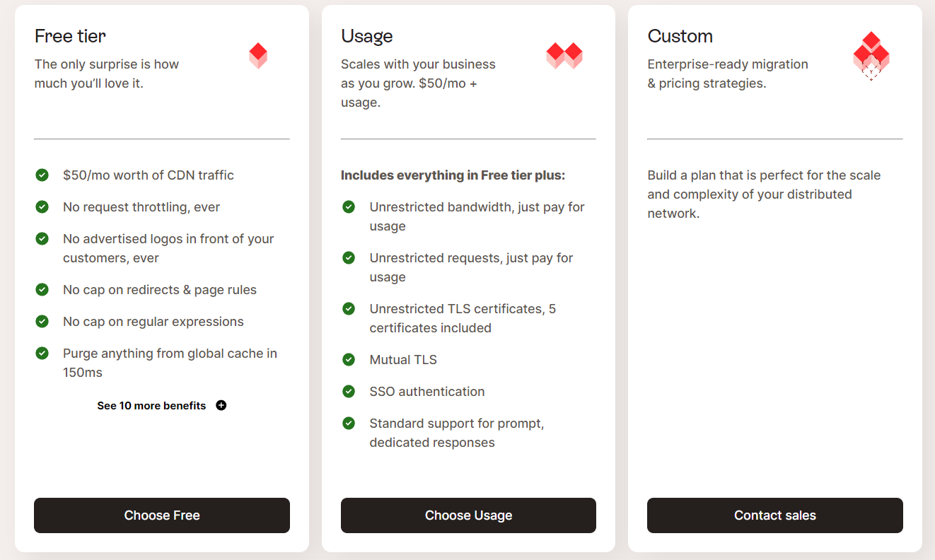
Task: Choose the Free plan button
Action: (x=162, y=515)
